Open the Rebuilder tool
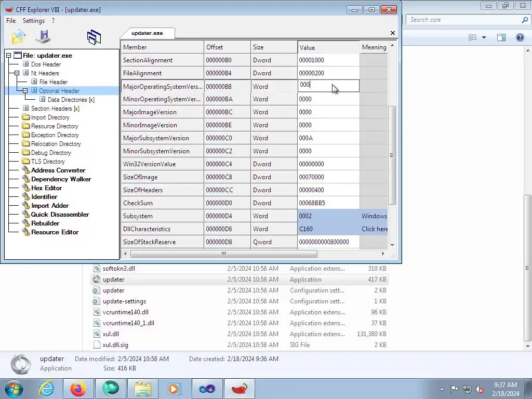Viewport: 532px width, 399px height. (x=45, y=223)
